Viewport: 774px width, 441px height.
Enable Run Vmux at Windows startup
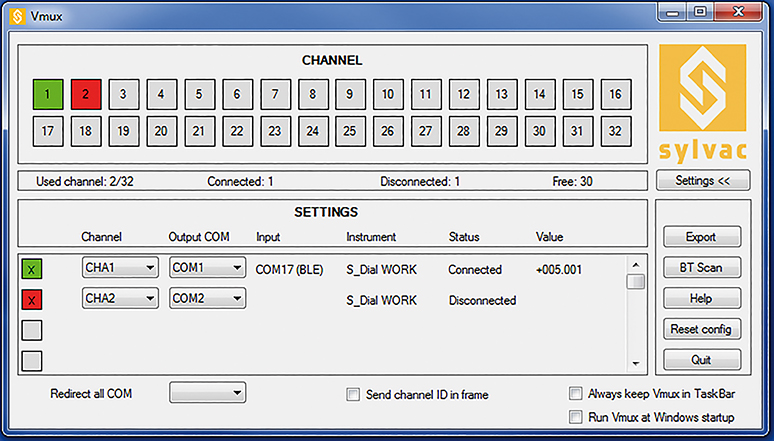[575, 416]
